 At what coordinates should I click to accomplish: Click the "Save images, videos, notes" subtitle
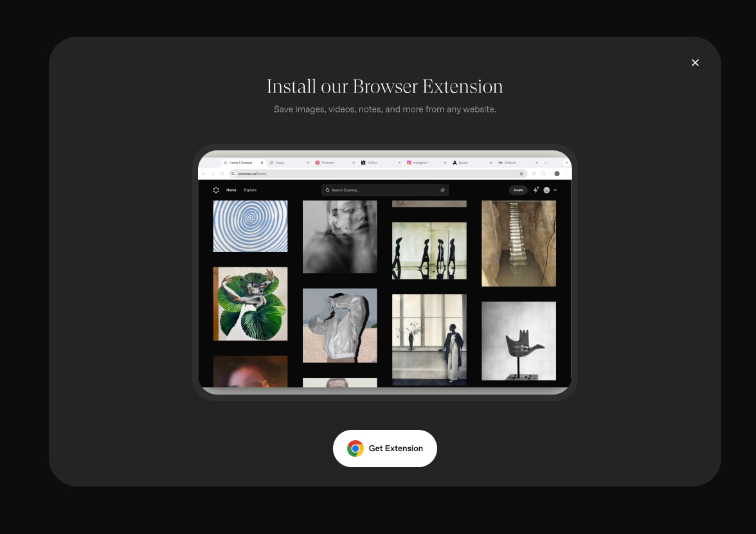(384, 109)
